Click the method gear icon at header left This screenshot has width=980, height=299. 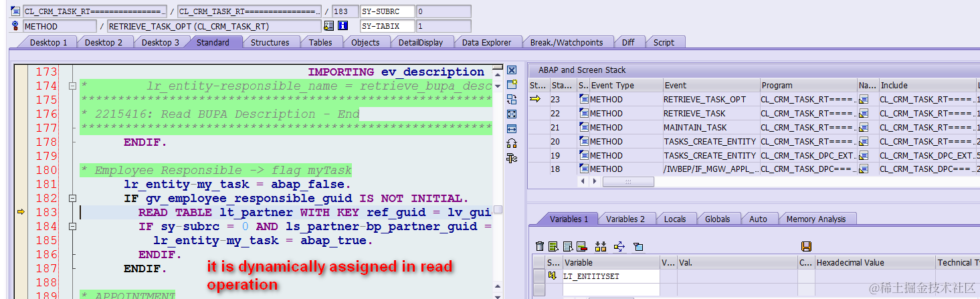[15, 26]
